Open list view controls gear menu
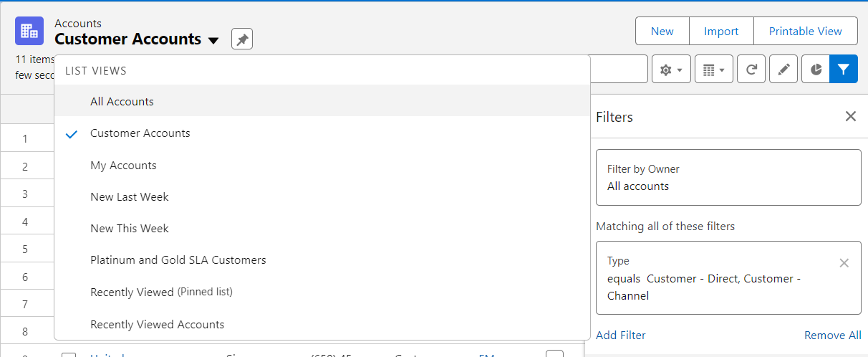Image resolution: width=868 pixels, height=357 pixels. [671, 70]
